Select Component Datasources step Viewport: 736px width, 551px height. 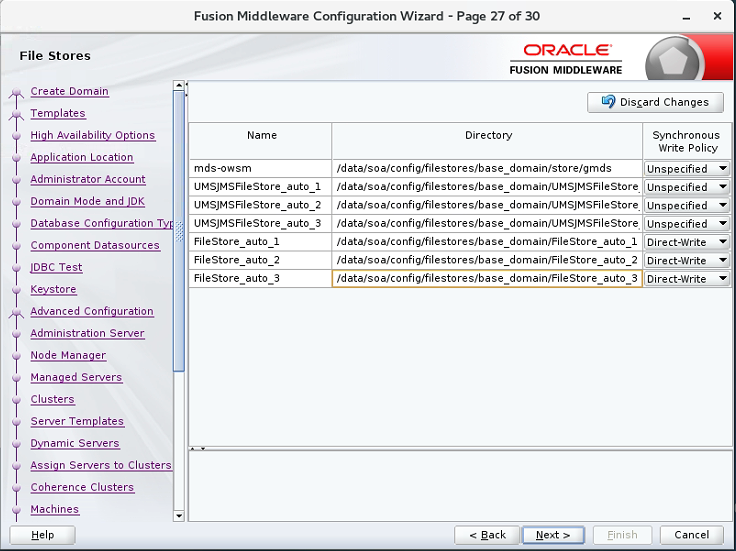(95, 245)
